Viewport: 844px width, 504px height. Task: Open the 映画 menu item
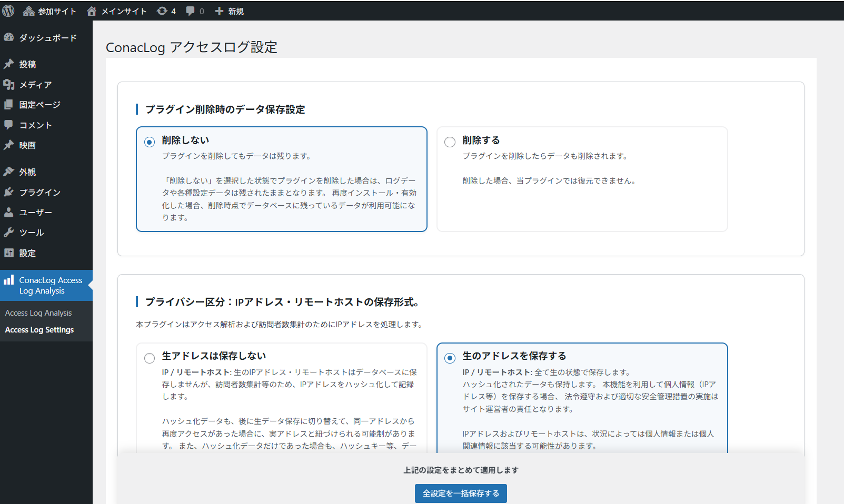pos(46,145)
